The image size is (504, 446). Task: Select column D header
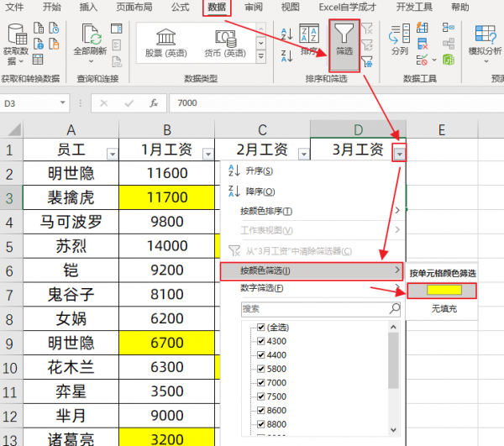point(358,129)
